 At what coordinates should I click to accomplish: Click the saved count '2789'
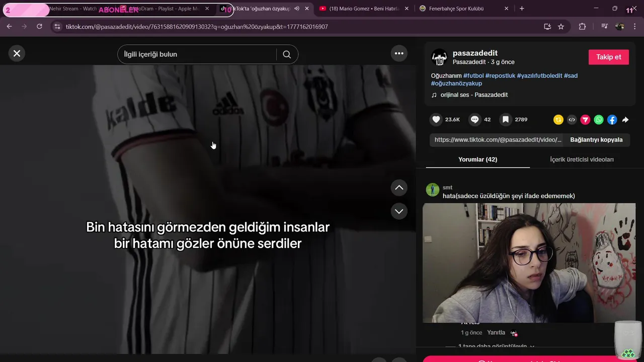pyautogui.click(x=521, y=120)
